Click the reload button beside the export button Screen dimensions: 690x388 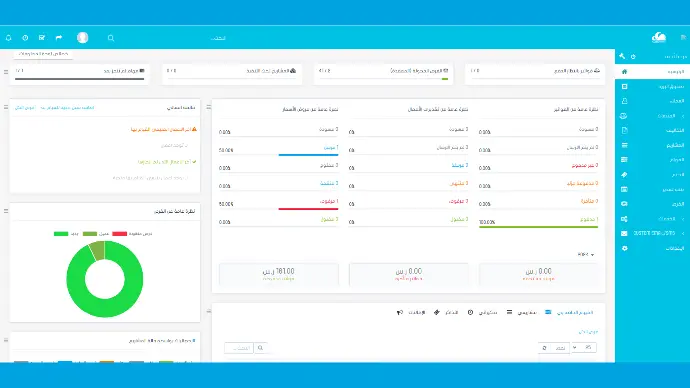click(544, 348)
